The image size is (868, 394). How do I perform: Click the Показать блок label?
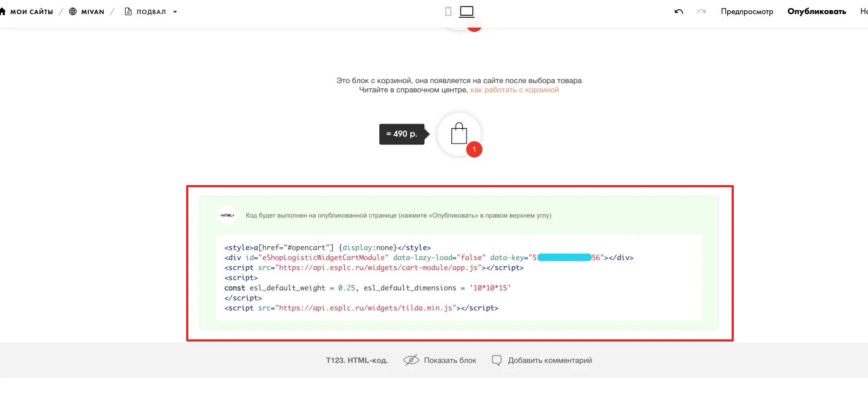(450, 360)
